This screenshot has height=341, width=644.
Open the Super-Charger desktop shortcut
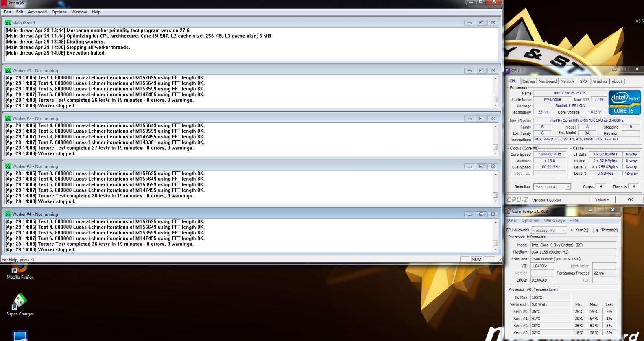pyautogui.click(x=20, y=305)
